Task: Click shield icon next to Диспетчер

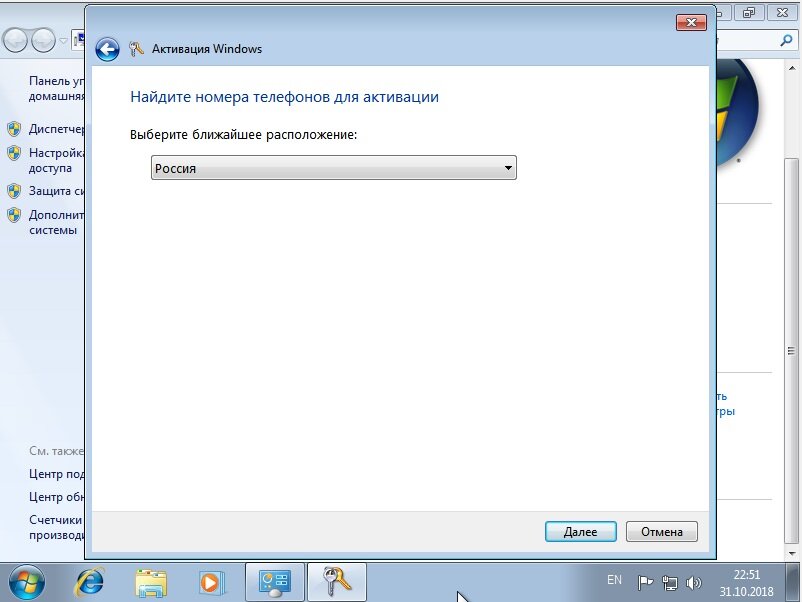Action: (x=14, y=129)
